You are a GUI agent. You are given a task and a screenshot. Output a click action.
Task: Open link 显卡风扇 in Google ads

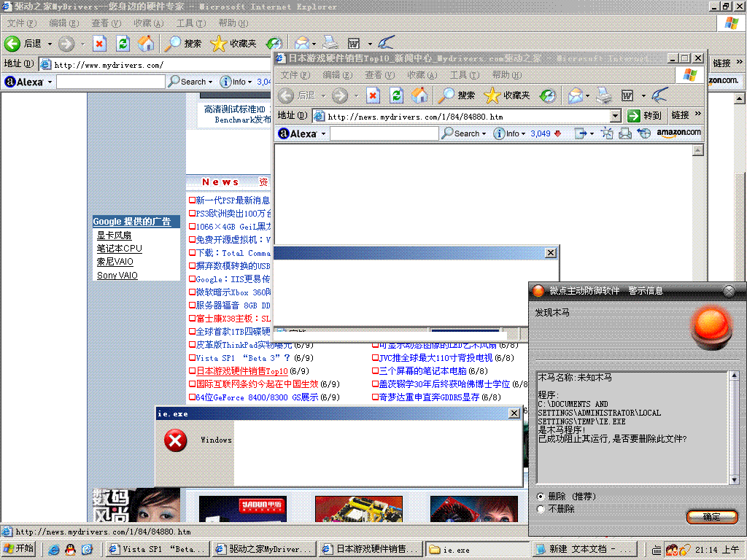114,236
